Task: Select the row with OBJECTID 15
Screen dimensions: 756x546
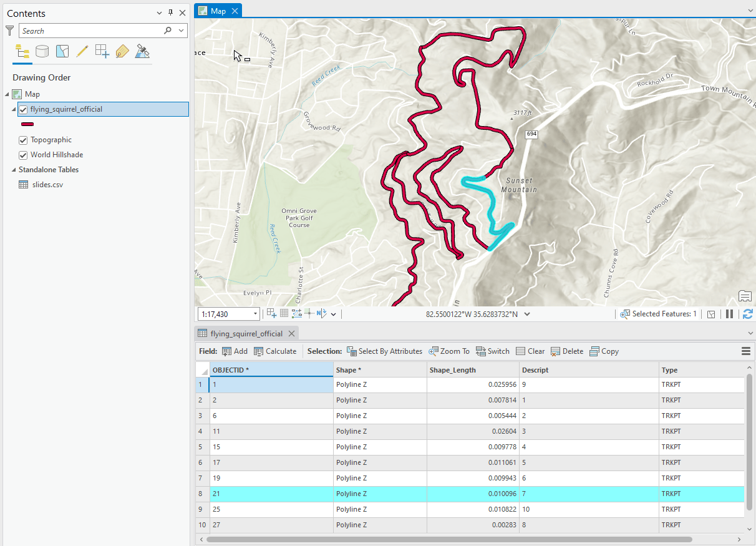Action: click(201, 447)
